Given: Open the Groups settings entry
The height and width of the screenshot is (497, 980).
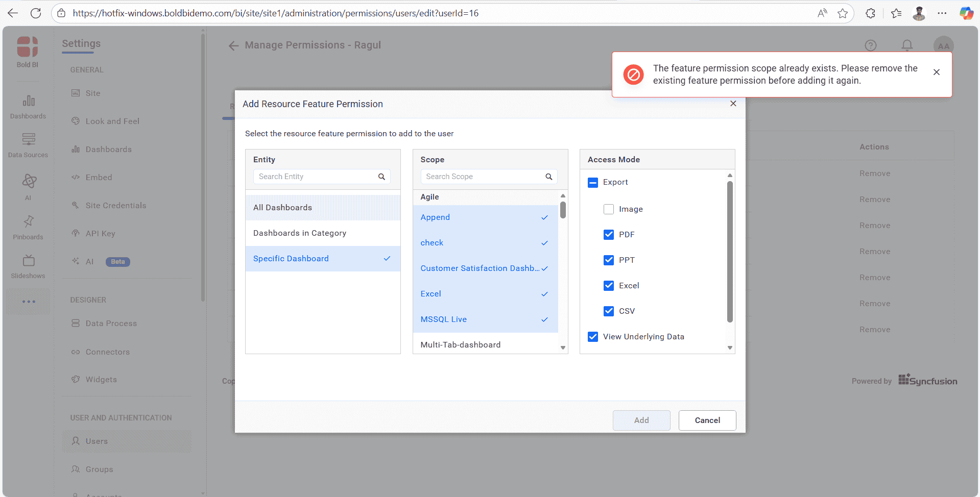Looking at the screenshot, I should [x=99, y=469].
